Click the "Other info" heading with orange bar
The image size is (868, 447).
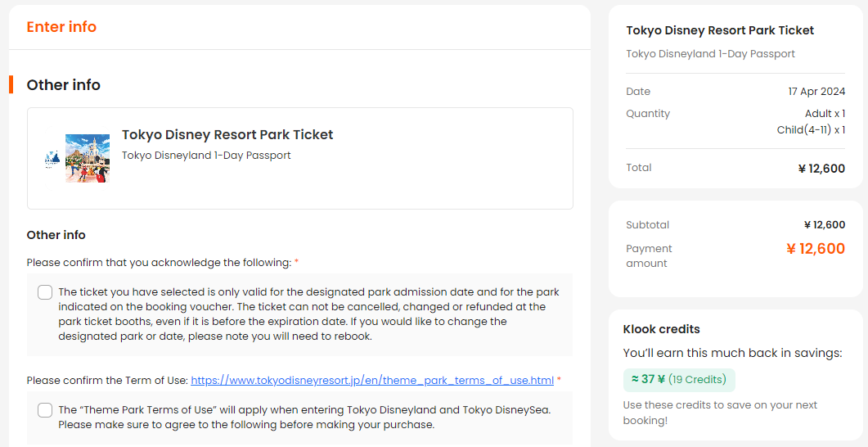64,85
